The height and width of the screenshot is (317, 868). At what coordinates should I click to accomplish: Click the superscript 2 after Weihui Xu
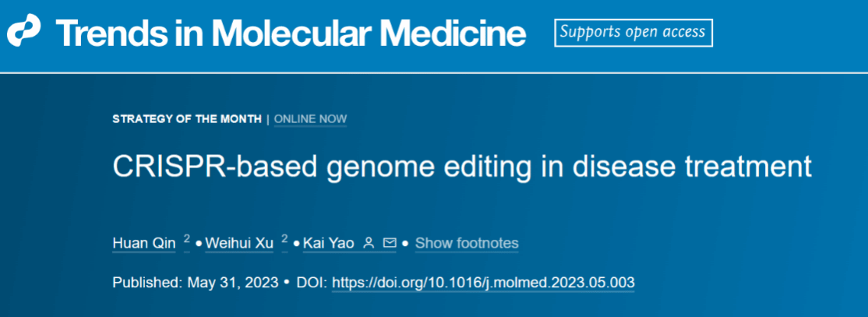[x=284, y=239]
